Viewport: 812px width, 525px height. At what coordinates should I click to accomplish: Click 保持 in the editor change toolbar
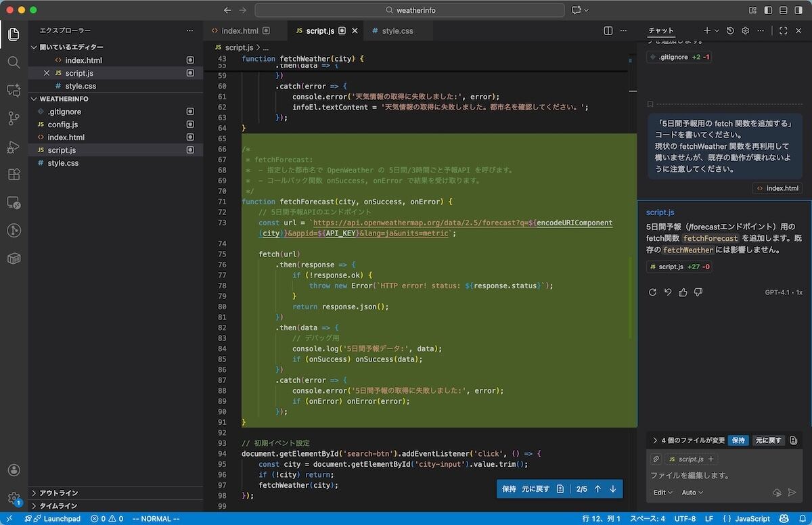point(509,488)
